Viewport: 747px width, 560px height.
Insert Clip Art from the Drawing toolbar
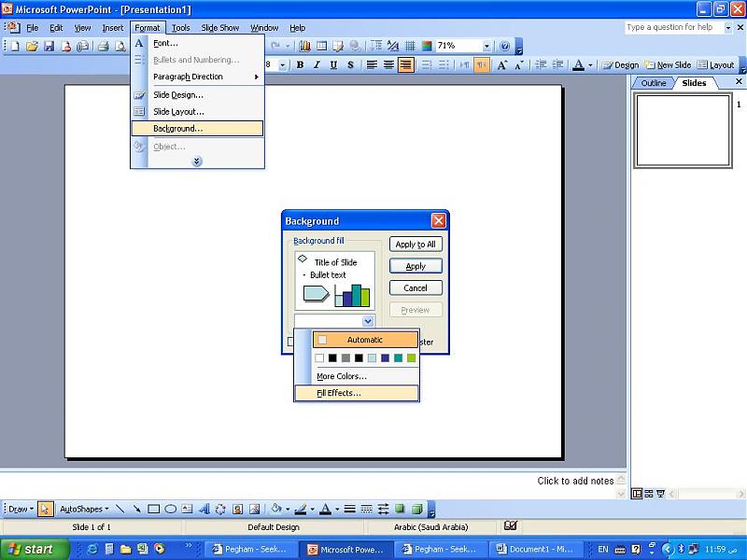coord(237,509)
